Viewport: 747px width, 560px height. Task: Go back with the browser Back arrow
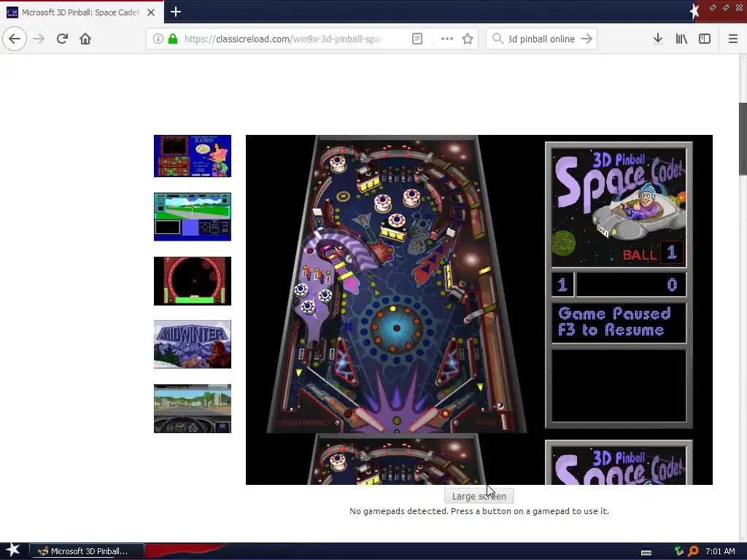point(15,39)
